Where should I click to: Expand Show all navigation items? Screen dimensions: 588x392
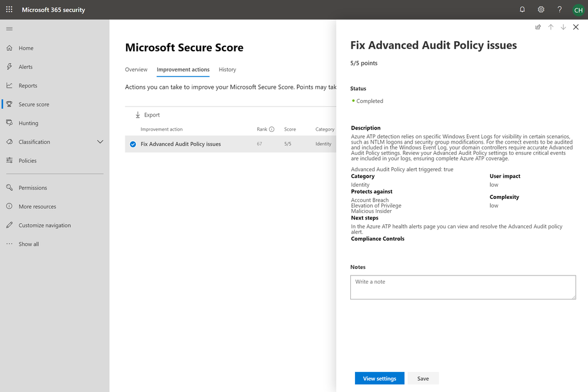[28, 244]
